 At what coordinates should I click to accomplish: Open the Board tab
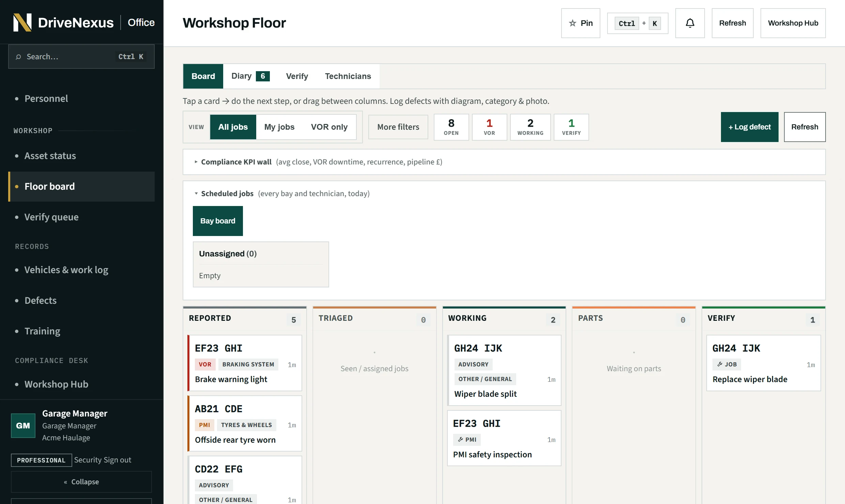click(203, 76)
